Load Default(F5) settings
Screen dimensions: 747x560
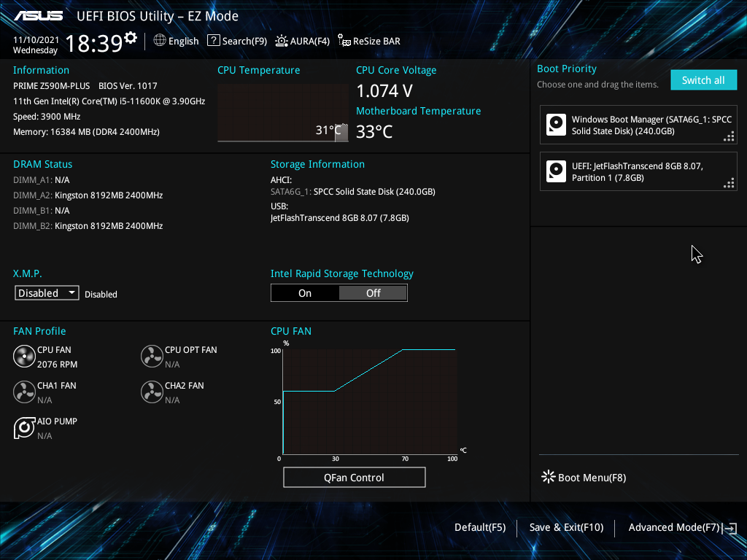click(480, 527)
